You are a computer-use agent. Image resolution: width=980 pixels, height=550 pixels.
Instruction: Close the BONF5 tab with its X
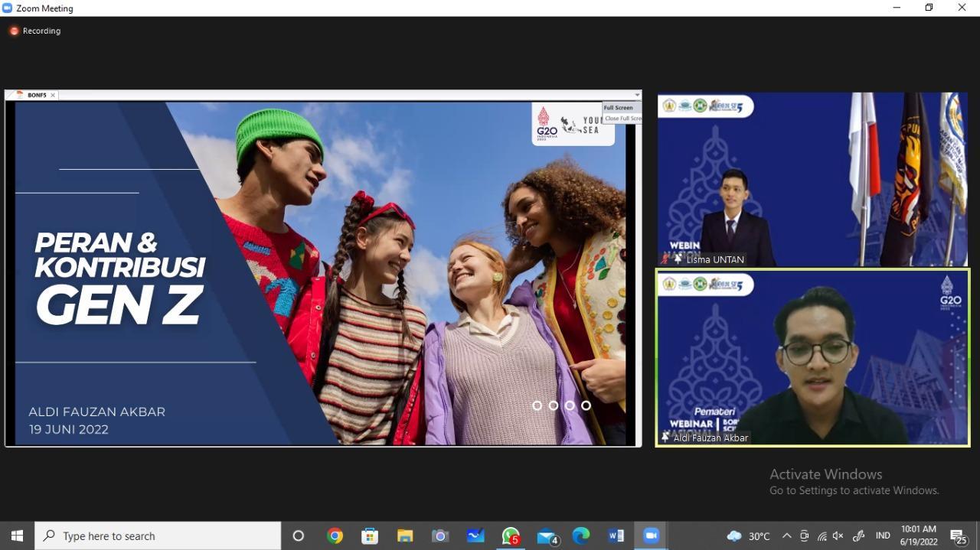pyautogui.click(x=53, y=96)
